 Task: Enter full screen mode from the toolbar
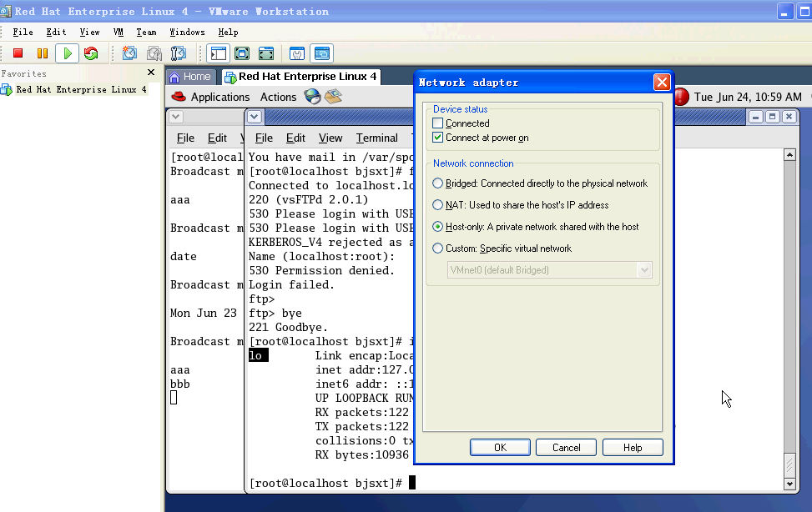coord(242,53)
